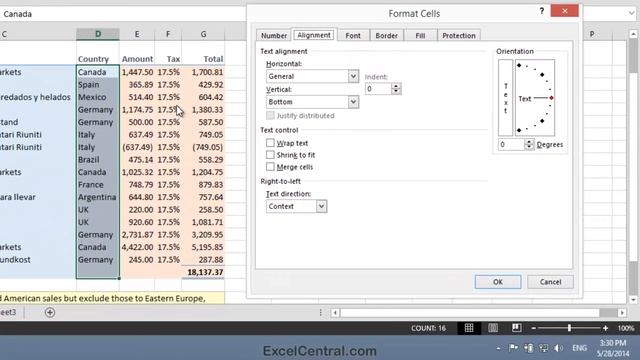This screenshot has height=360, width=640.
Task: Click the vertical scrollbar up arrow
Action: (633, 34)
